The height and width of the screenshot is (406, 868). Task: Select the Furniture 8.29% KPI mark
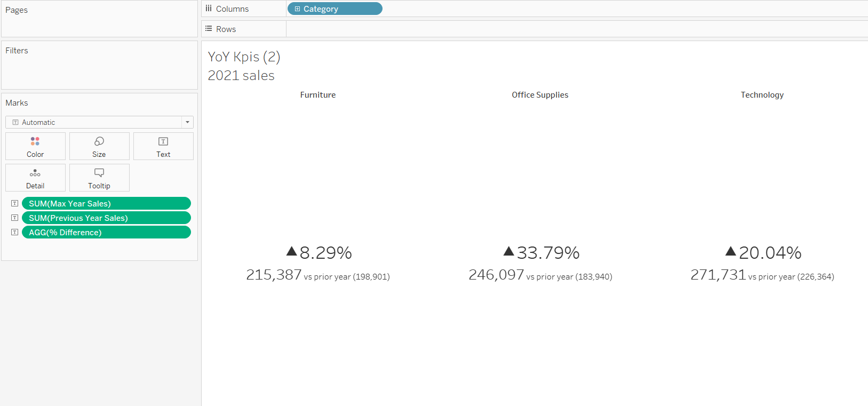click(319, 253)
